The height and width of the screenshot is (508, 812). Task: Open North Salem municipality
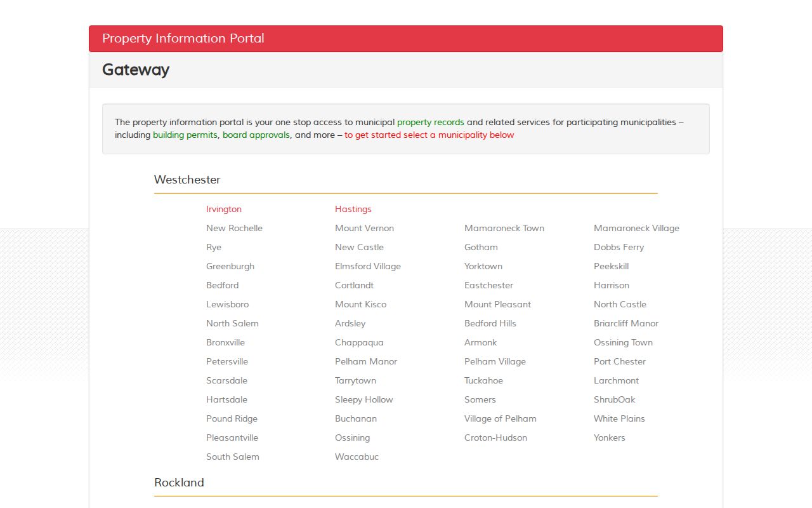(x=232, y=323)
